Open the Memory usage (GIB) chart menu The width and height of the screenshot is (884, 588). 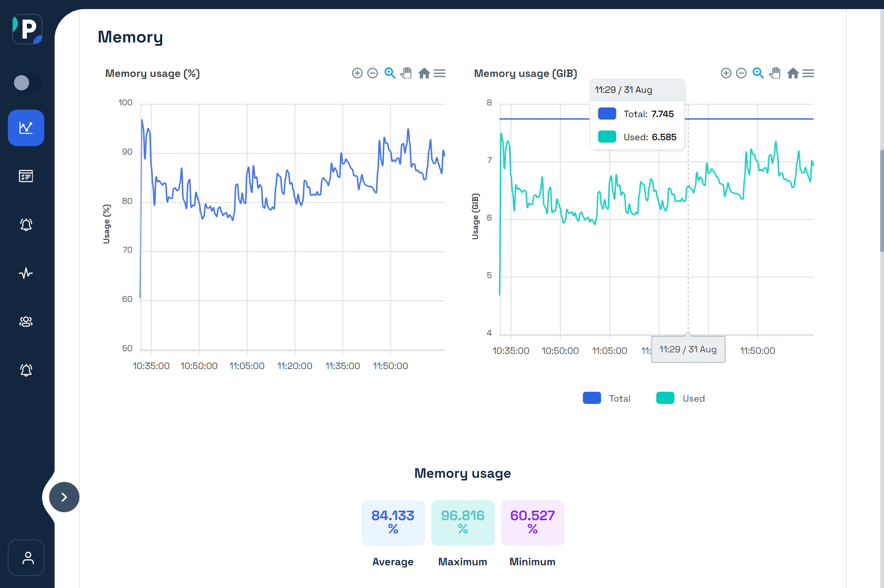coord(808,73)
